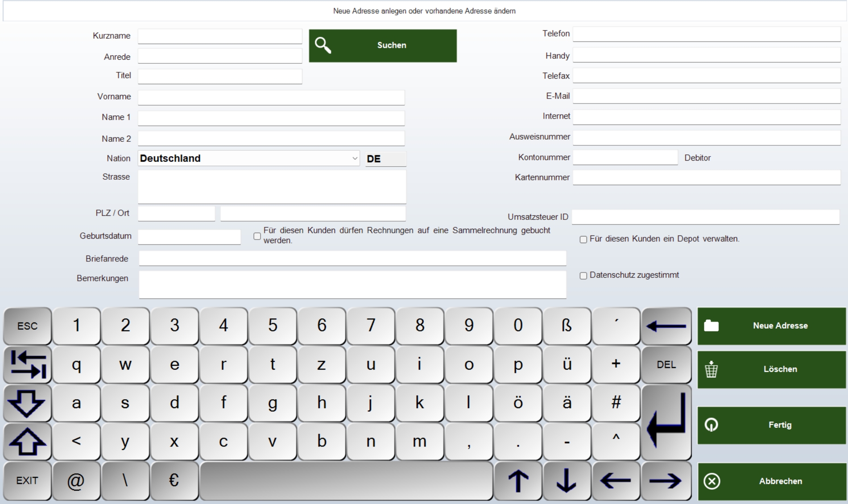
Task: Click the Suchen search button
Action: tap(382, 45)
